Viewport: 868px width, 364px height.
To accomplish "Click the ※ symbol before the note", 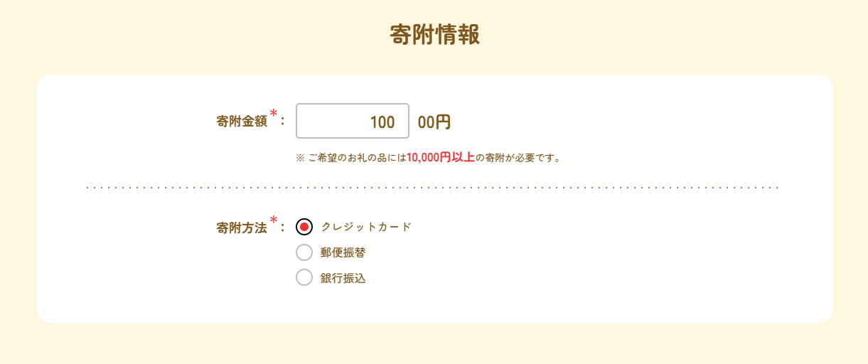I will tap(300, 158).
